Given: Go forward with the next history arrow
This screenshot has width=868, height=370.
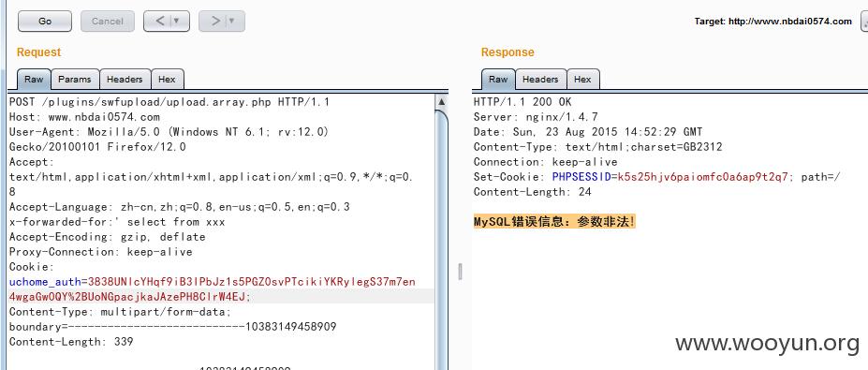Looking at the screenshot, I should [x=214, y=21].
